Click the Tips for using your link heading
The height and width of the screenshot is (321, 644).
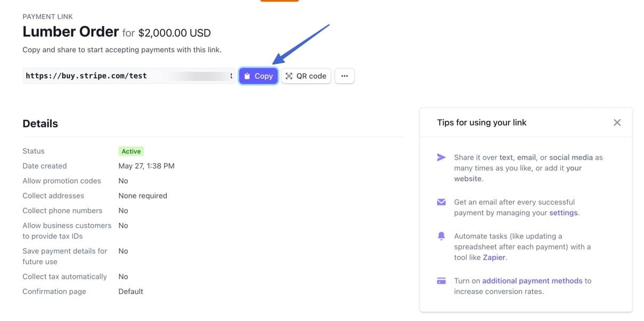(481, 122)
